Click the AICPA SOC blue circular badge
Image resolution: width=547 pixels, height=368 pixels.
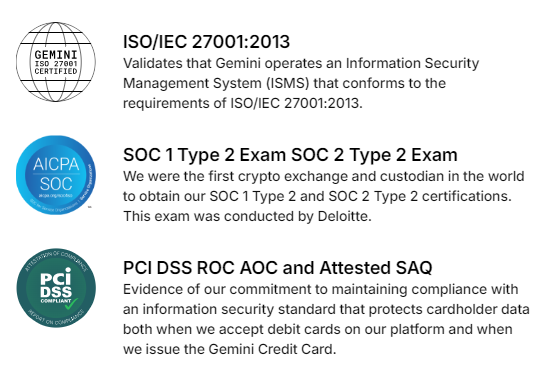tap(56, 175)
